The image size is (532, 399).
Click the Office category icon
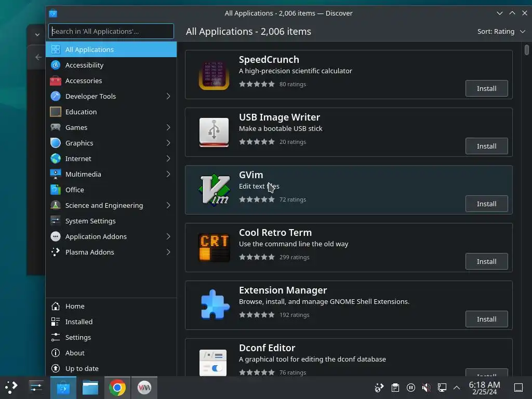55,190
